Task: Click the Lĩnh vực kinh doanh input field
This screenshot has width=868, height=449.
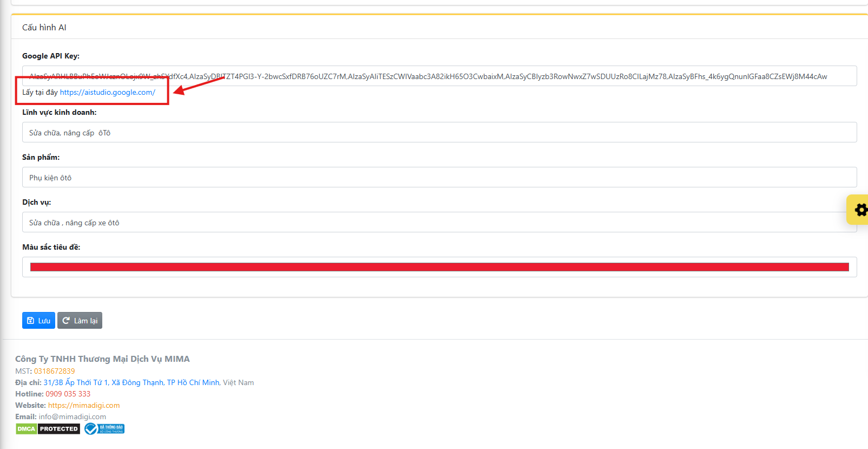Action: [x=439, y=132]
